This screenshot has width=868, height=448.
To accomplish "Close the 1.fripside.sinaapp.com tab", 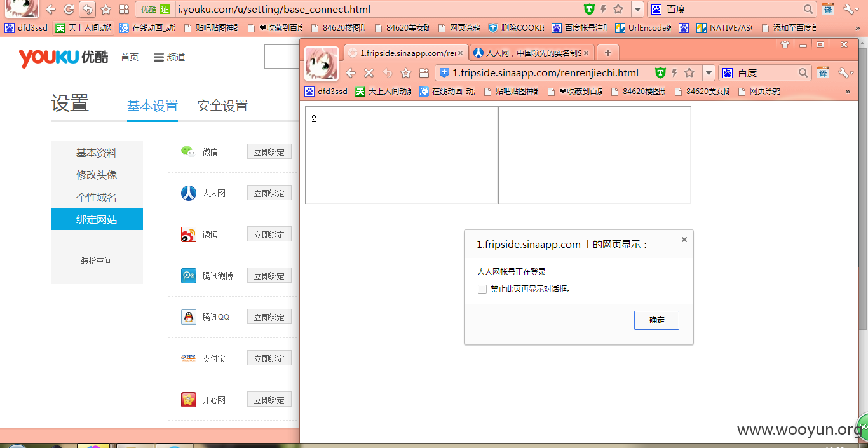I will [461, 53].
